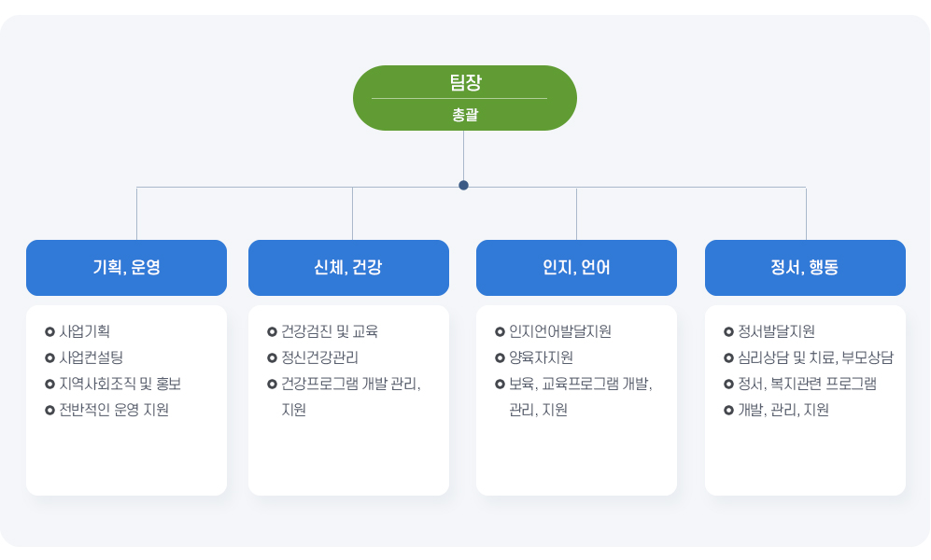Click 심리상담 및 치료, 부모상담 text
This screenshot has height=560, width=931.
pyautogui.click(x=815, y=357)
